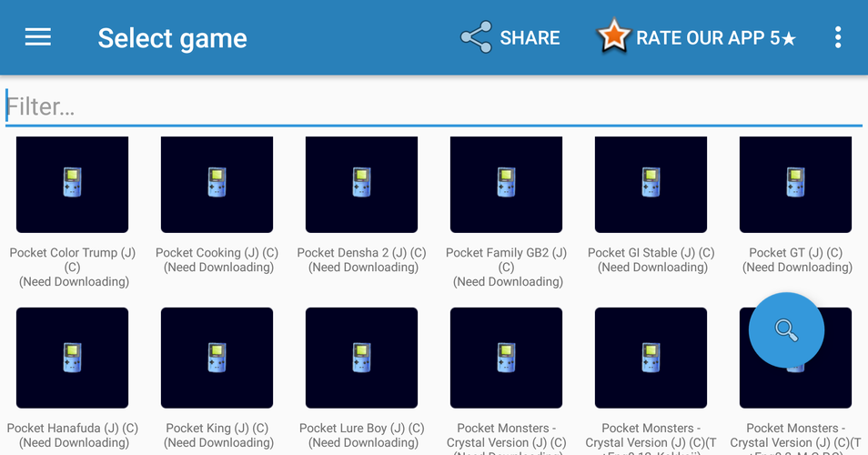
Task: Tap the share icon in the header
Action: pos(476,37)
